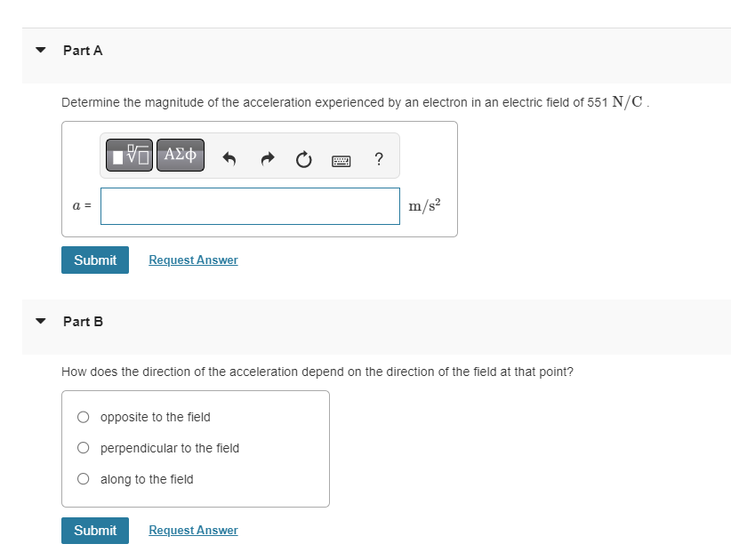Select 'opposite to the field' option

pos(84,417)
